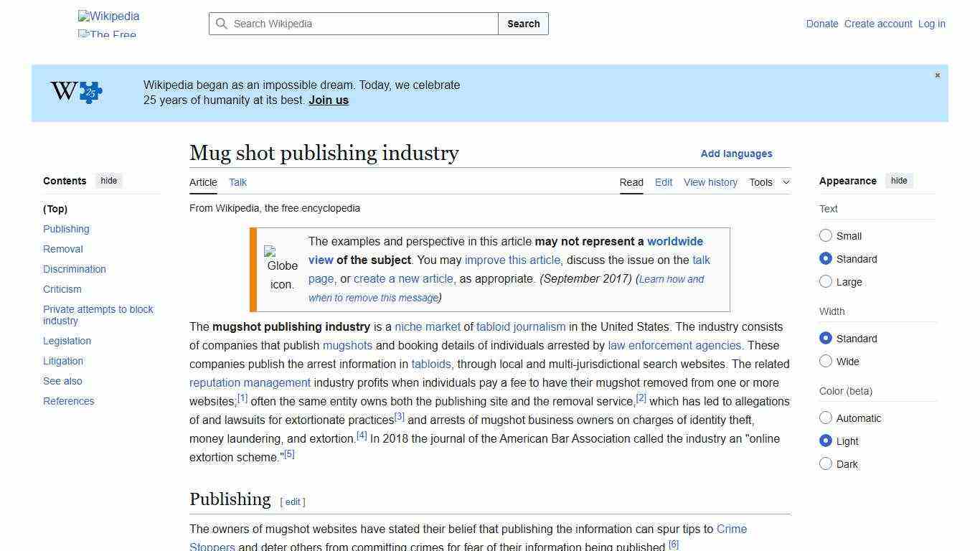Open the Litigation section from the contents
Viewport: 980px width, 551px height.
click(x=62, y=361)
